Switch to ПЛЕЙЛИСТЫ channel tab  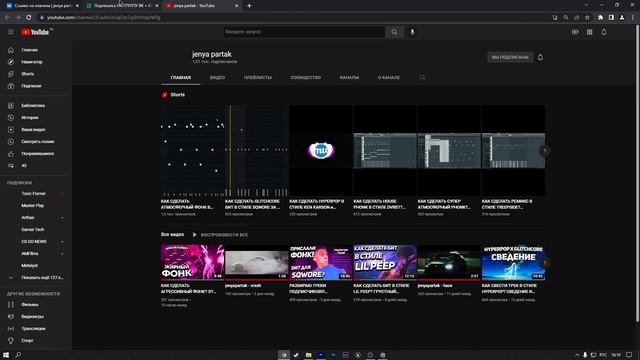pyautogui.click(x=258, y=78)
